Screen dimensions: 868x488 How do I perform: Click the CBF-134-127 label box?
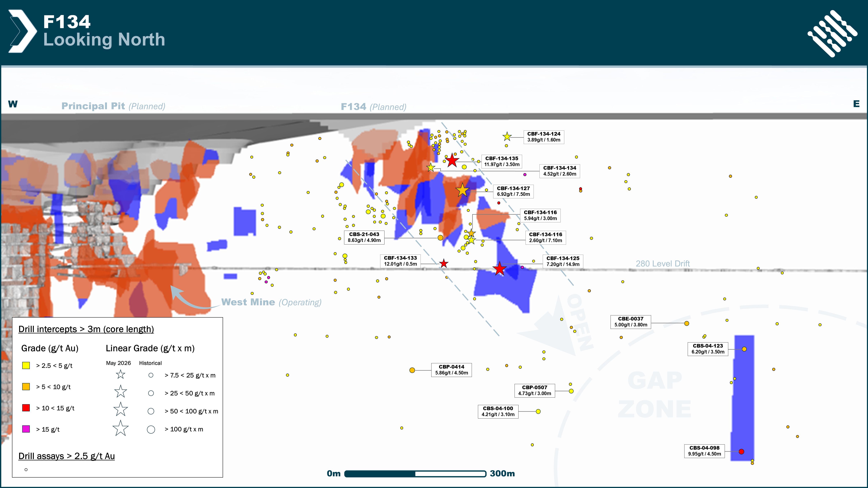pos(513,191)
